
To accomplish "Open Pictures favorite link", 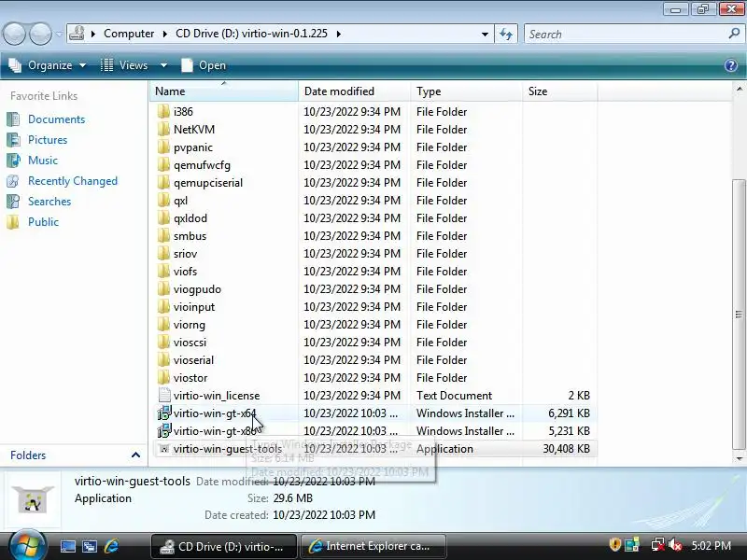I will (48, 139).
